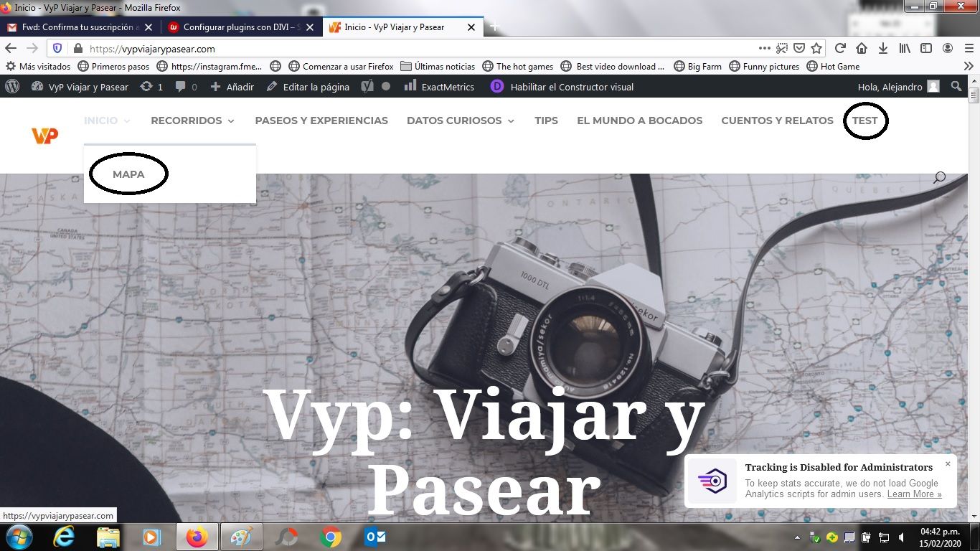This screenshot has width=980, height=551.
Task: Show hidden system tray icons
Action: point(798,537)
